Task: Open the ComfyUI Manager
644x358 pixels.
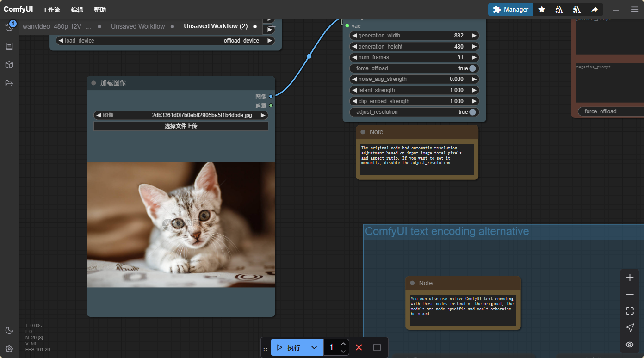Action: click(x=510, y=9)
